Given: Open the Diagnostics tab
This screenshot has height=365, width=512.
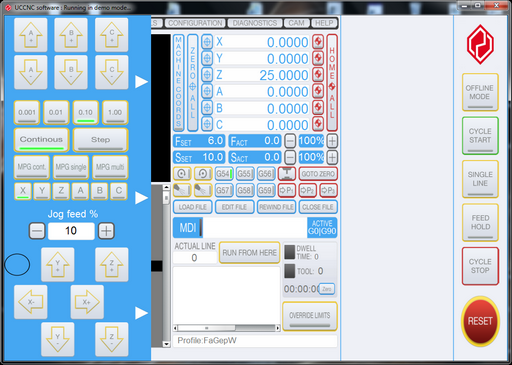Looking at the screenshot, I should (255, 23).
